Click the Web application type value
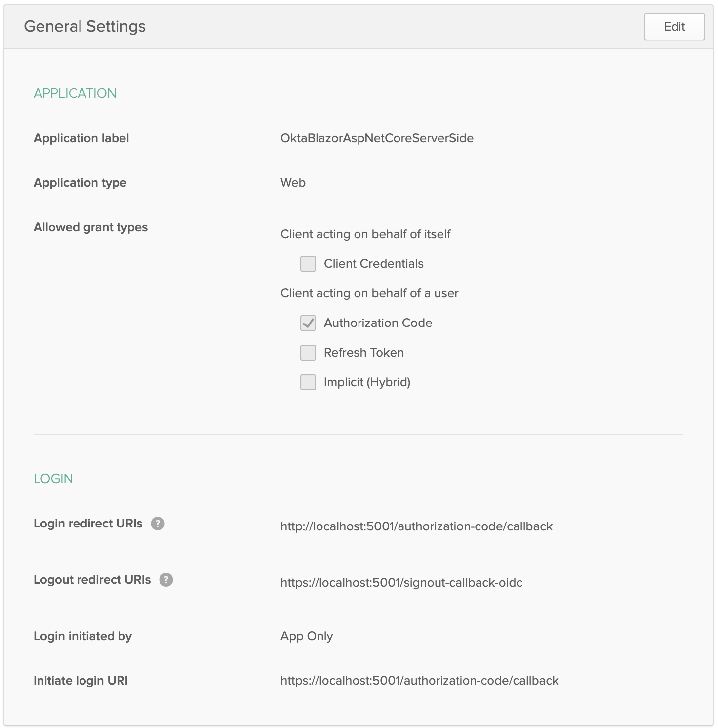 pos(293,183)
